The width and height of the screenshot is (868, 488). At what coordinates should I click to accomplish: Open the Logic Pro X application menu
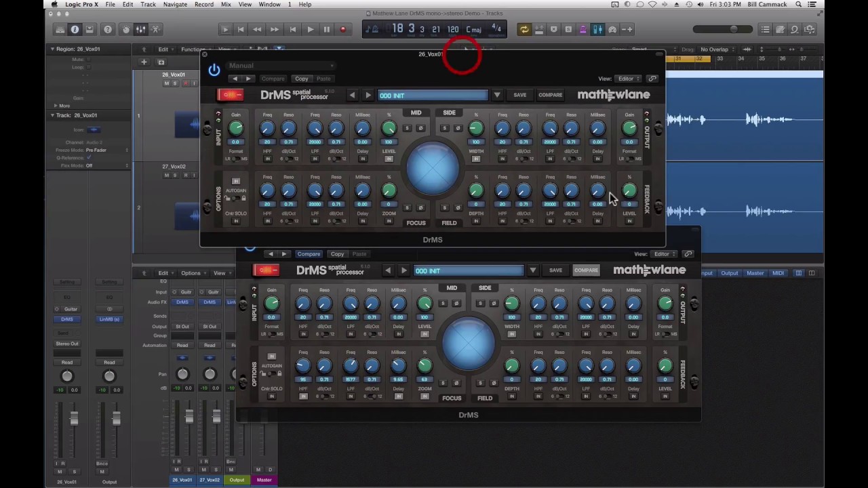coord(82,5)
